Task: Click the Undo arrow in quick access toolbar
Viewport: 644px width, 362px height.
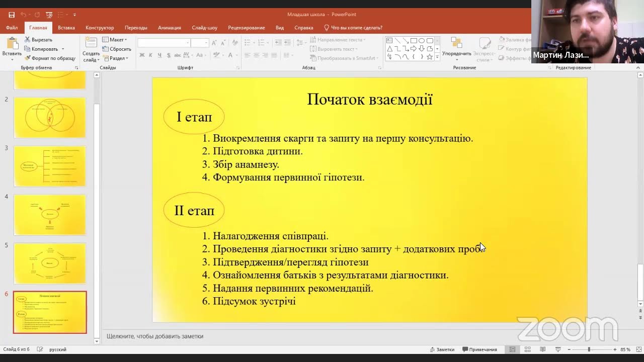Action: [x=23, y=15]
